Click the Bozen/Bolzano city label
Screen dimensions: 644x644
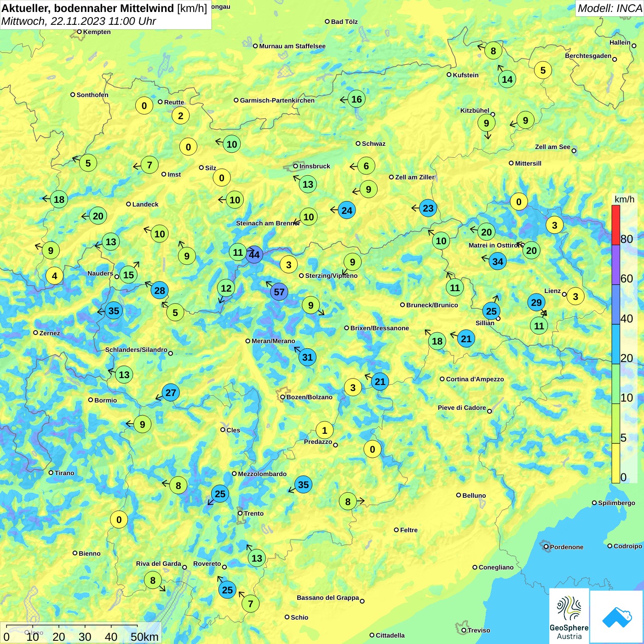[309, 397]
